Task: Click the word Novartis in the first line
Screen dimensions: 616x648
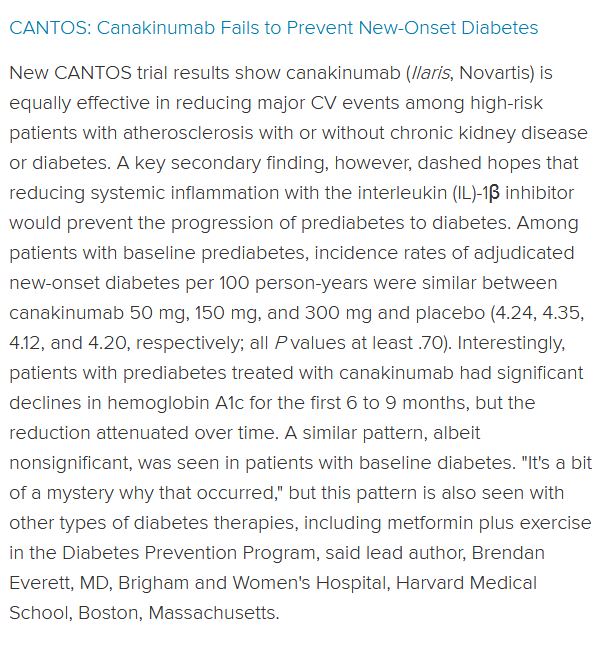Action: [491, 73]
